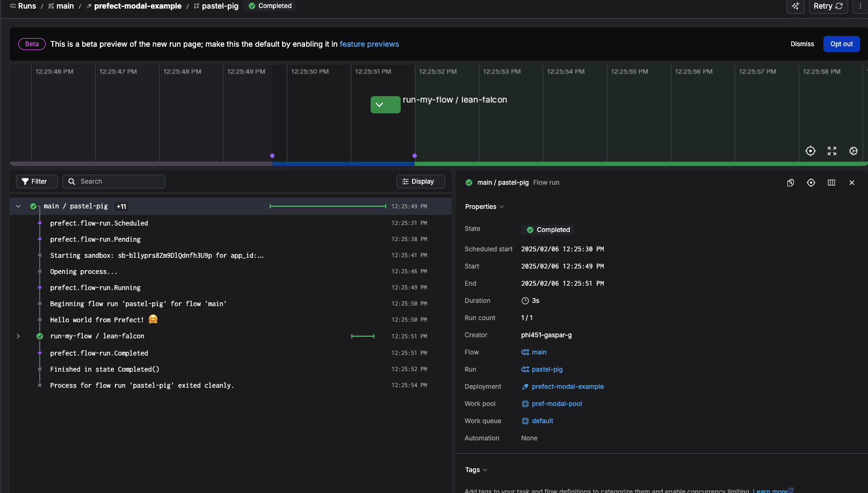Screen dimensions: 868x493
Task: Click the target icon in details panel
Action: [x=811, y=183]
